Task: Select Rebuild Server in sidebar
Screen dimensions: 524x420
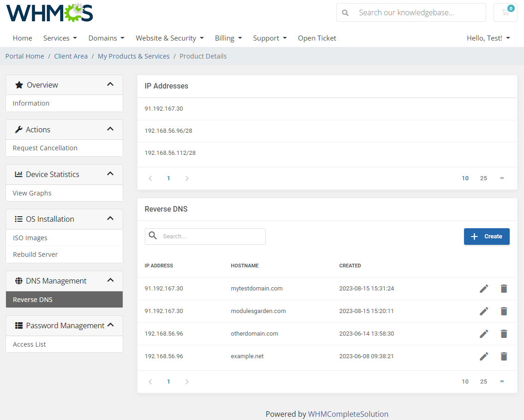Action: click(36, 254)
